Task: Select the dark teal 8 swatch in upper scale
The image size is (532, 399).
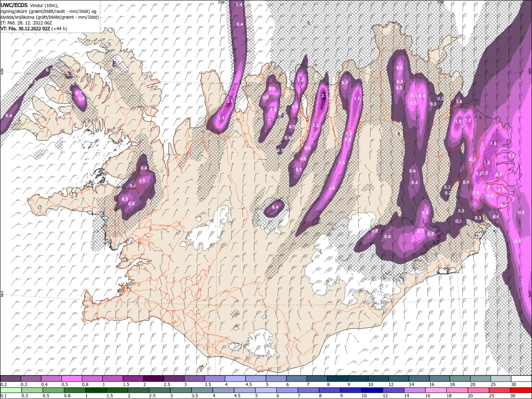Action: click(337, 379)
